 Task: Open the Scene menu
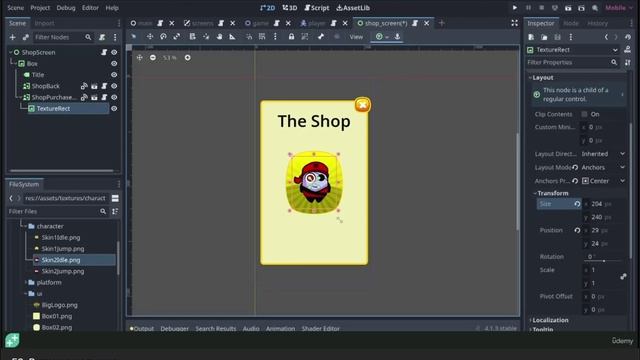[16, 8]
